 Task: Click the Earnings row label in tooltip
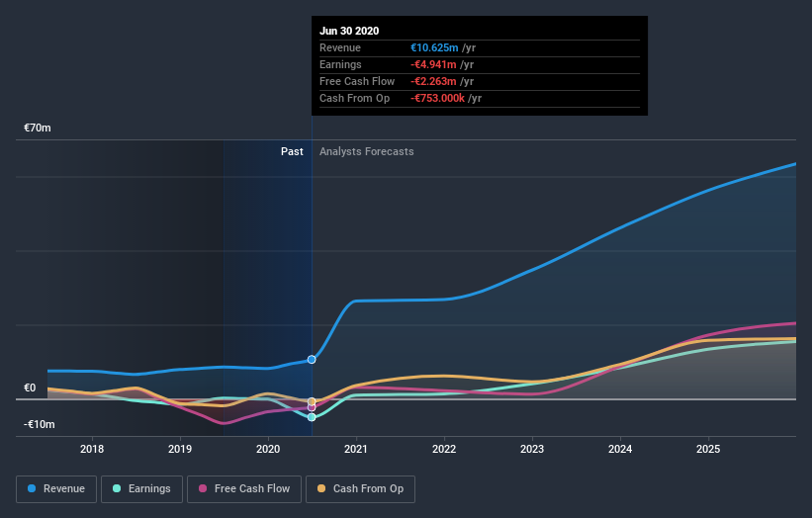[x=341, y=64]
